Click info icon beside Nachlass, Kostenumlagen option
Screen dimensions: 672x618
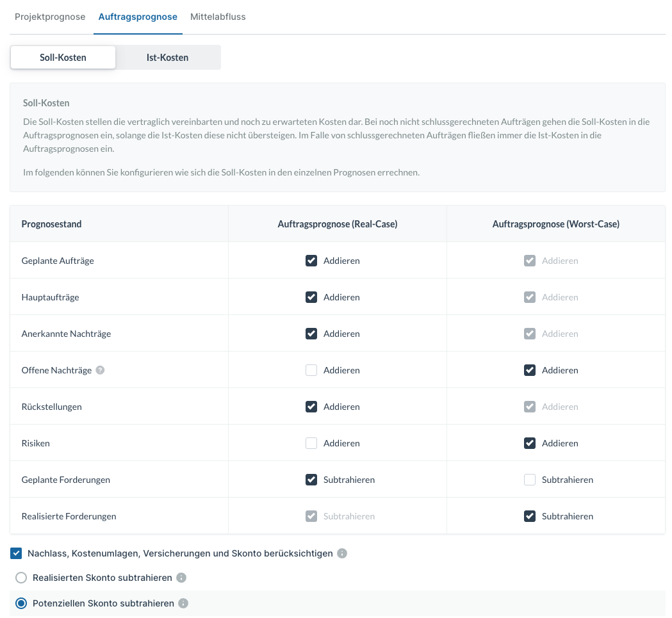[342, 553]
